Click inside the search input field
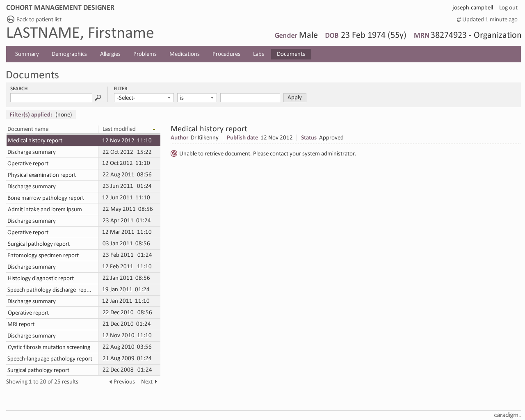Viewport: 525px width, 420px height. [51, 98]
